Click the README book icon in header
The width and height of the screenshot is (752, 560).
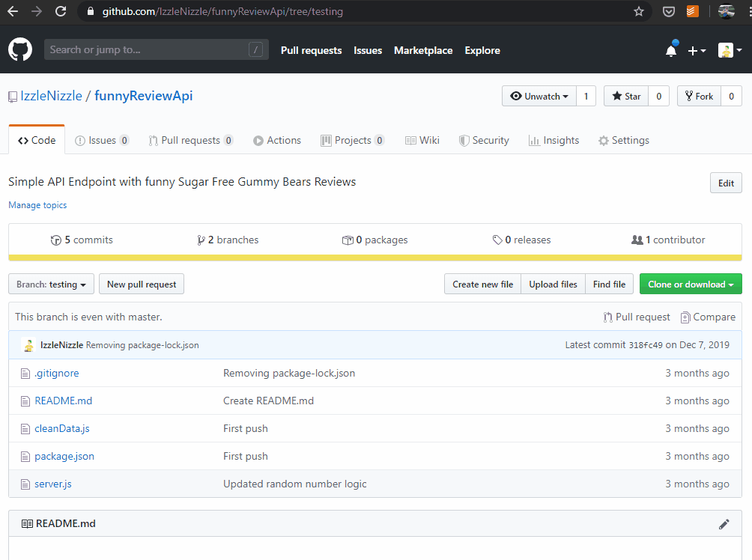(x=27, y=523)
